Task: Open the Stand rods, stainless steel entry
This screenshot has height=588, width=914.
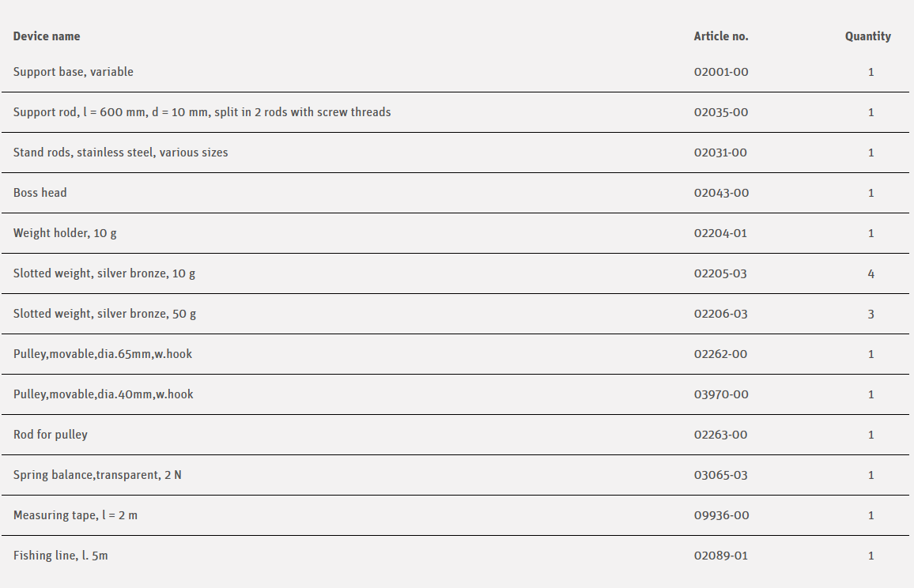Action: [x=120, y=153]
